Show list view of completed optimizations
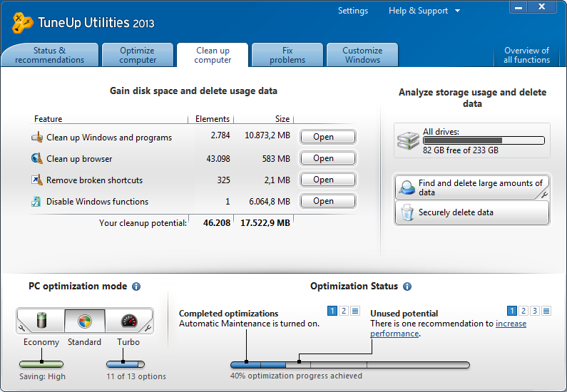The height and width of the screenshot is (392, 567). [x=355, y=311]
